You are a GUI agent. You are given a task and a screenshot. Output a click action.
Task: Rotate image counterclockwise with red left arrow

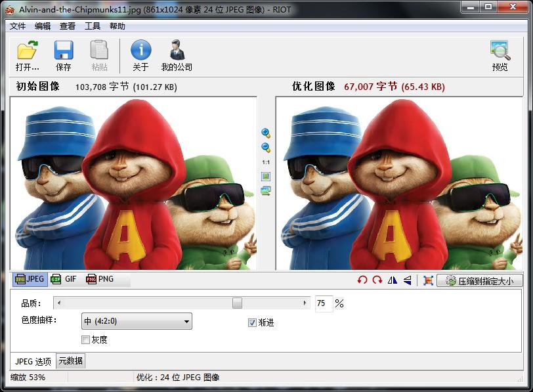[x=362, y=280]
